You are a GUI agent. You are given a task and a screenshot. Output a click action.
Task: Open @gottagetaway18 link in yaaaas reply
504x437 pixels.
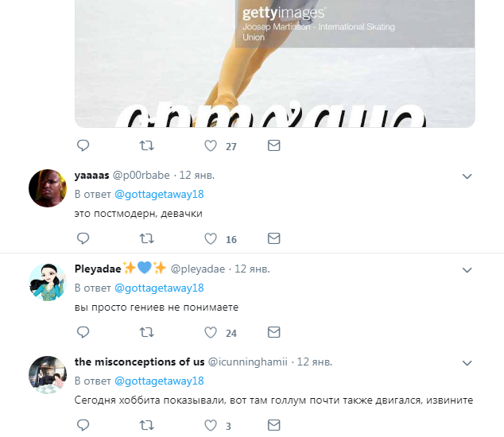159,195
